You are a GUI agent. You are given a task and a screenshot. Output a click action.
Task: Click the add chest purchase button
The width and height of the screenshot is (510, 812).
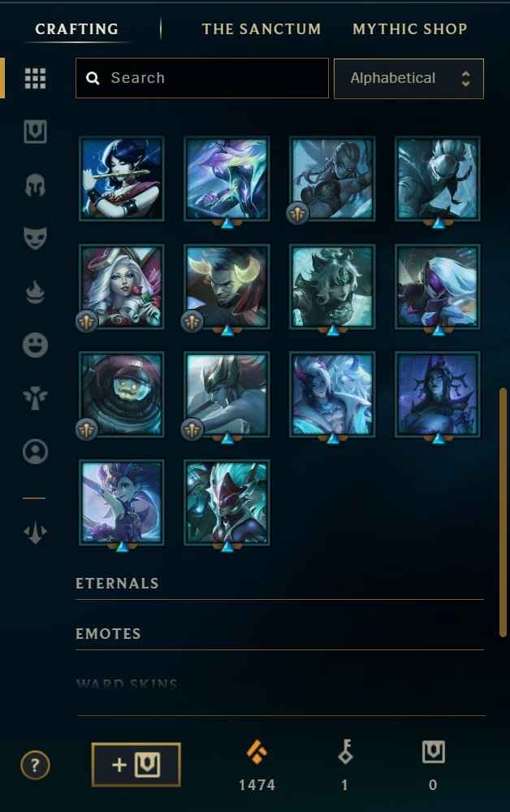click(x=136, y=764)
